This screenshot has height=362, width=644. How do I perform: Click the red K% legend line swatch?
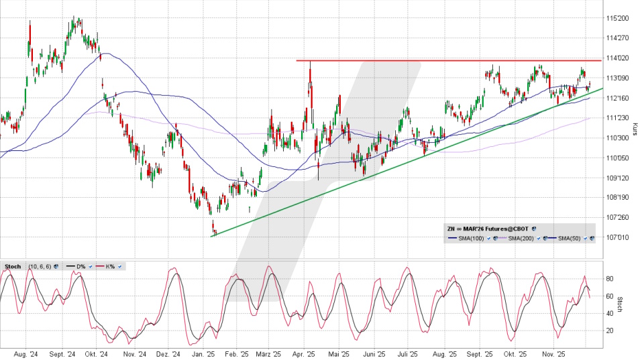coord(100,266)
